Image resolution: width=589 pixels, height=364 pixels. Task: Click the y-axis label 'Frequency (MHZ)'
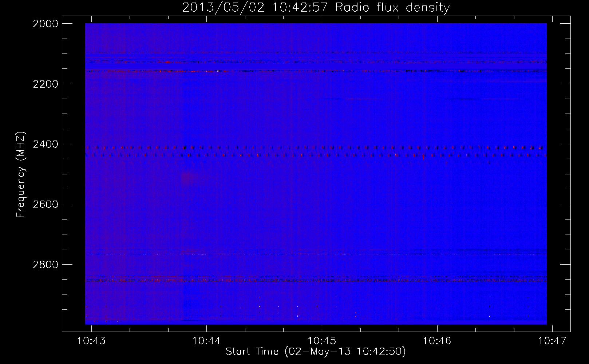(21, 175)
